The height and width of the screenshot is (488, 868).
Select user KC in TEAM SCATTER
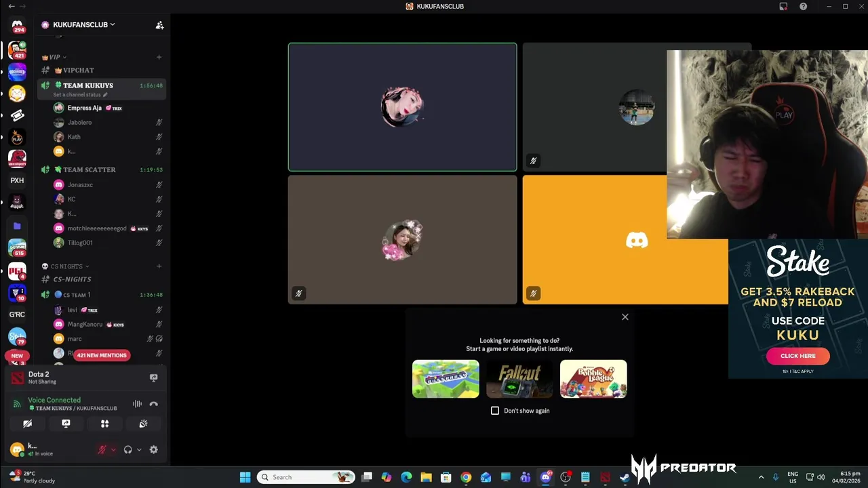point(108,199)
